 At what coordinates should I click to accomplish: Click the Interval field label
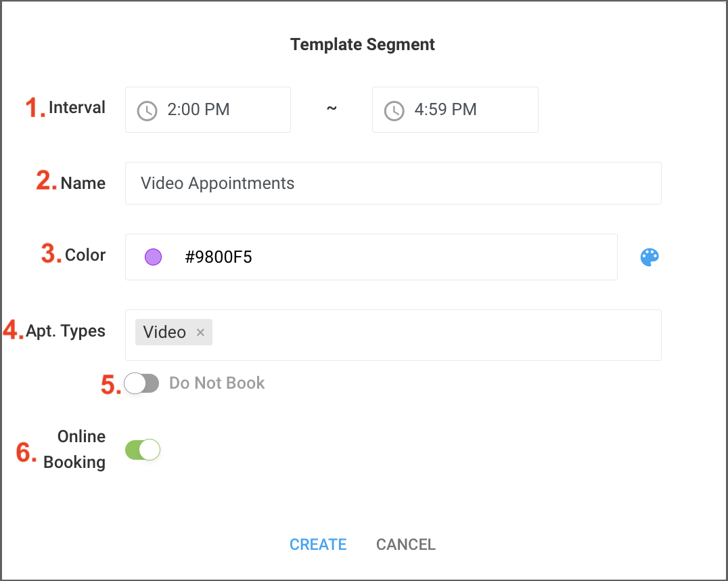[77, 108]
